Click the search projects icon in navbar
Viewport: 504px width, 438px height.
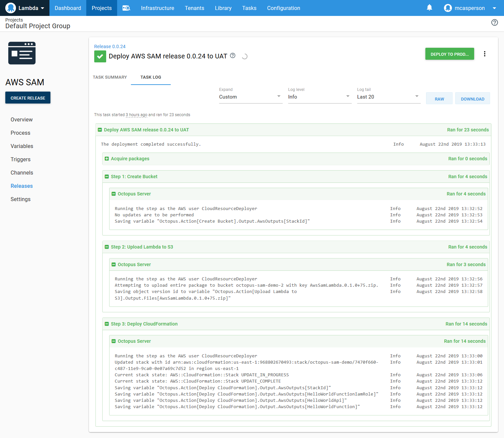point(126,8)
